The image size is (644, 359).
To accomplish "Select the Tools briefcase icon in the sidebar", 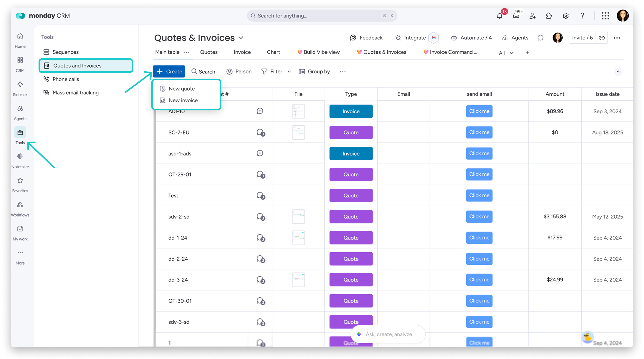I will point(20,132).
